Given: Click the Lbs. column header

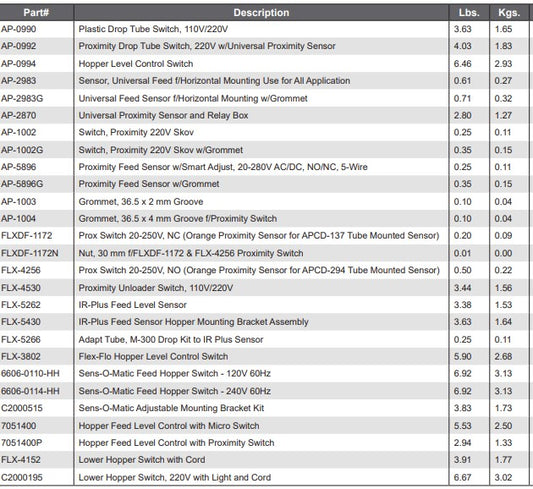Looking at the screenshot, I should pyautogui.click(x=469, y=13).
